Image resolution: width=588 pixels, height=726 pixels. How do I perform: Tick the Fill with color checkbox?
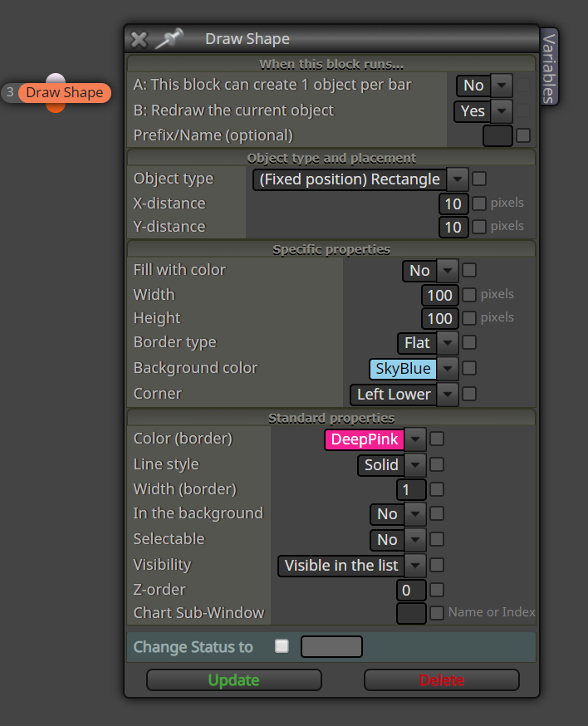tap(469, 270)
